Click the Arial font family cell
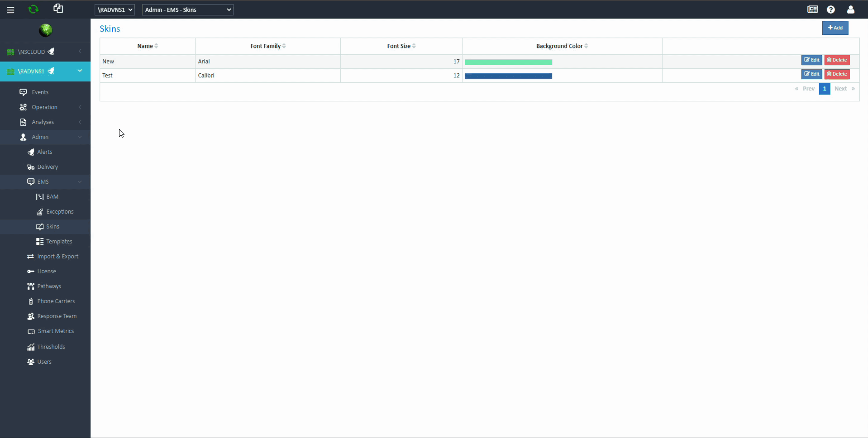Image resolution: width=868 pixels, height=438 pixels. 268,62
